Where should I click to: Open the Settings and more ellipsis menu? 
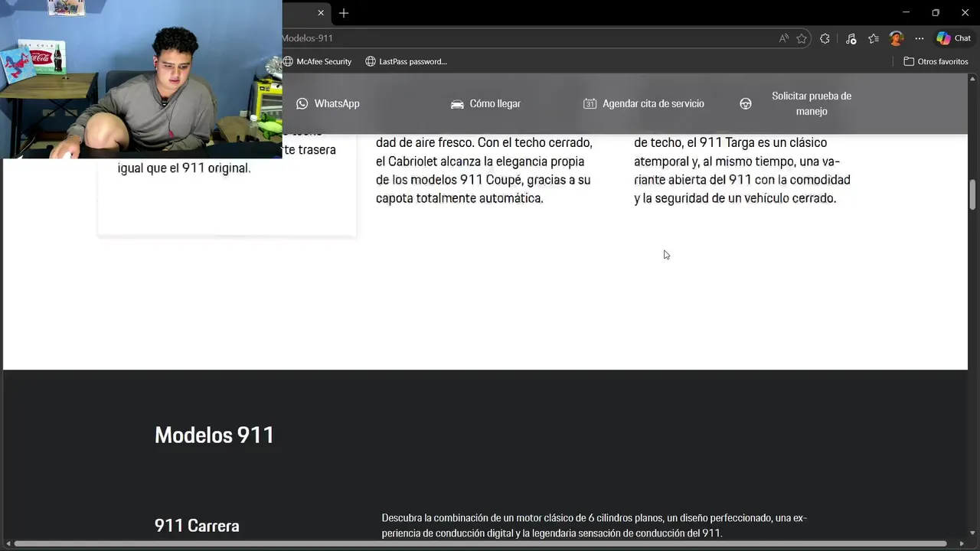tap(920, 38)
